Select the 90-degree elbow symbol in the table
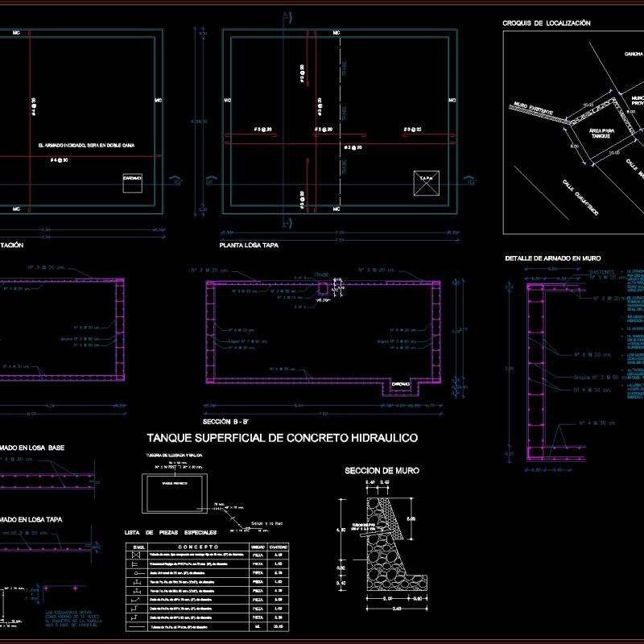This screenshot has height=644, width=644. click(135, 608)
